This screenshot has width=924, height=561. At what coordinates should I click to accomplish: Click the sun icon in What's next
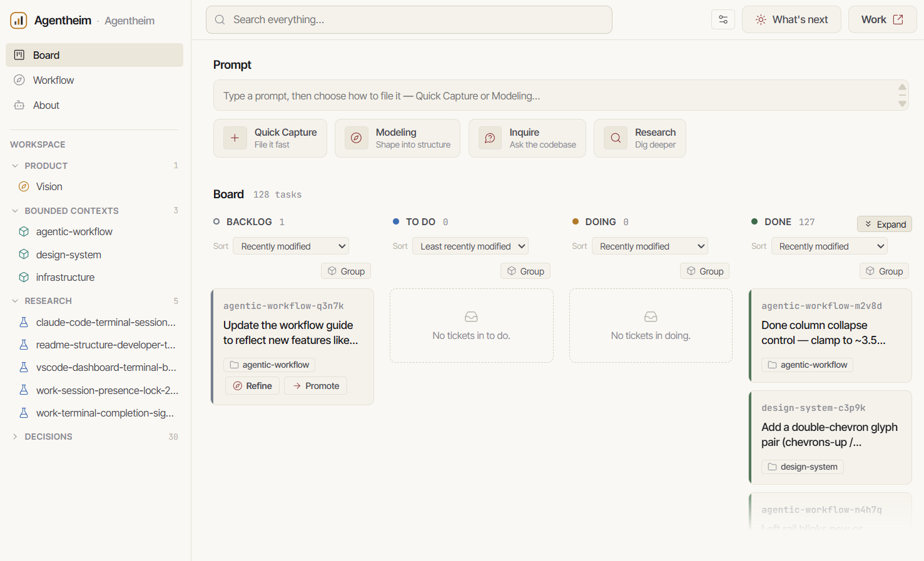click(x=761, y=20)
